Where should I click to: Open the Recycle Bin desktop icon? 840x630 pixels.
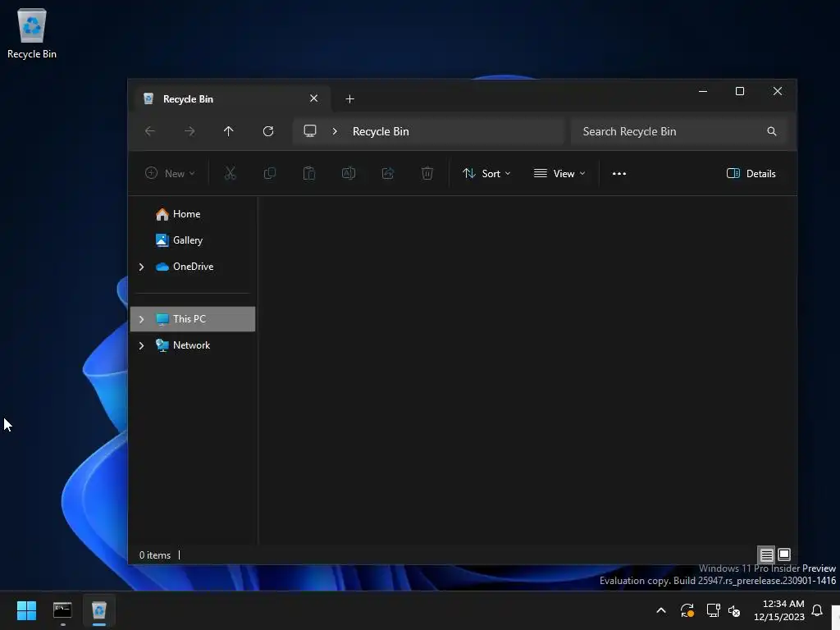click(x=32, y=33)
